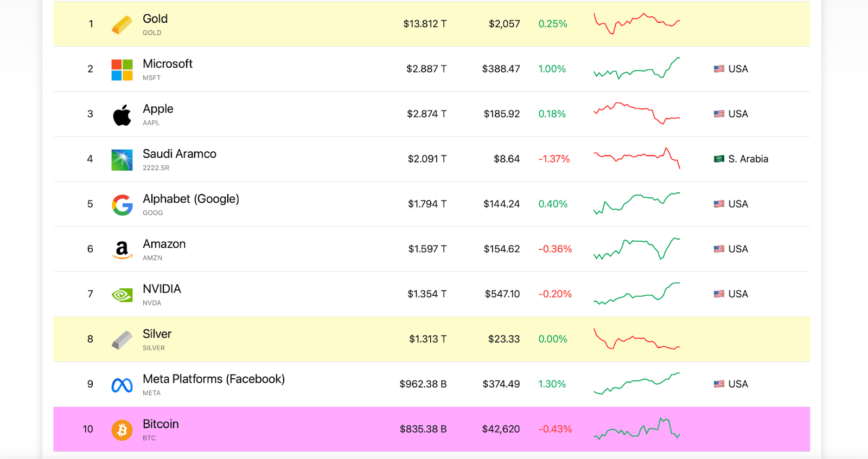
Task: Click the NVIDIA price sparkline chart
Action: pos(637,293)
